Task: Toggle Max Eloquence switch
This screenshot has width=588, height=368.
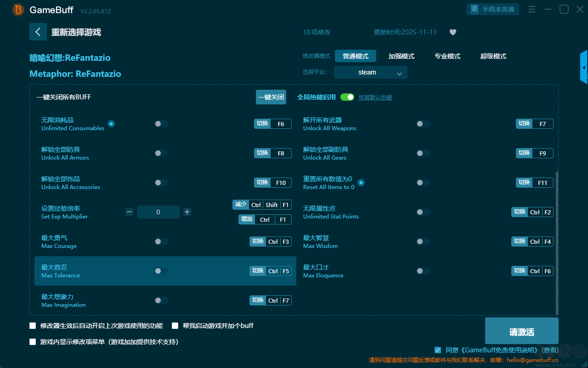Action: (x=423, y=271)
